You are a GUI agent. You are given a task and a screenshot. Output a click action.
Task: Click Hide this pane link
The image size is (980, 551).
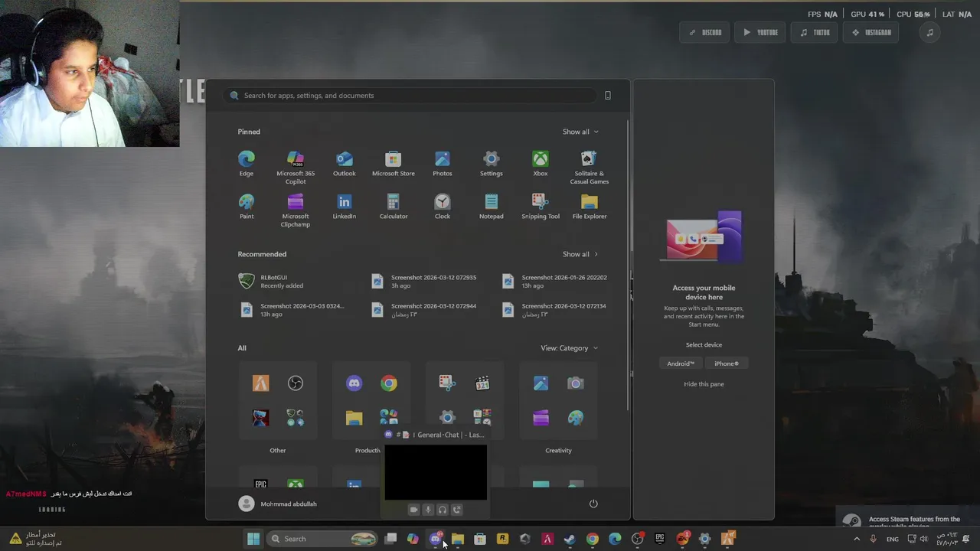[704, 384]
